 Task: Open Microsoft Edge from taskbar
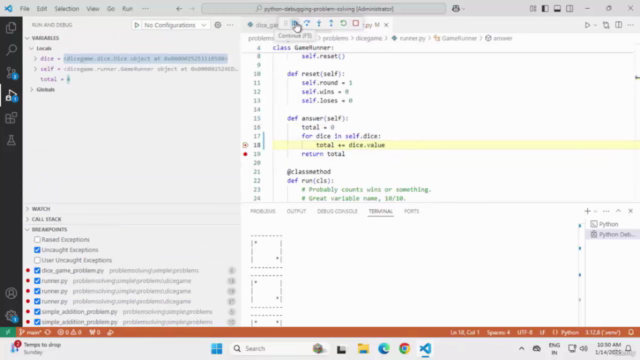point(384,349)
